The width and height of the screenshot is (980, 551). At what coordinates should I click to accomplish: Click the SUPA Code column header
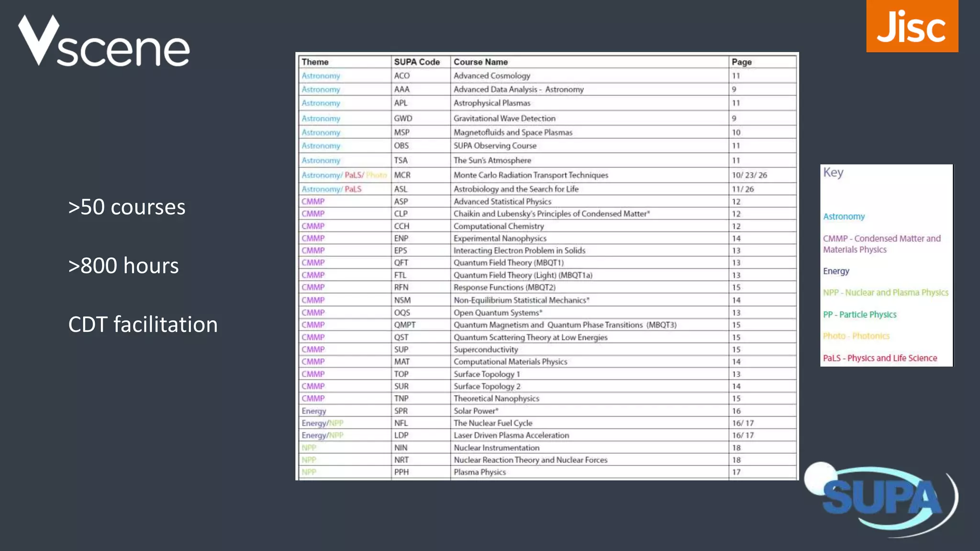(416, 62)
